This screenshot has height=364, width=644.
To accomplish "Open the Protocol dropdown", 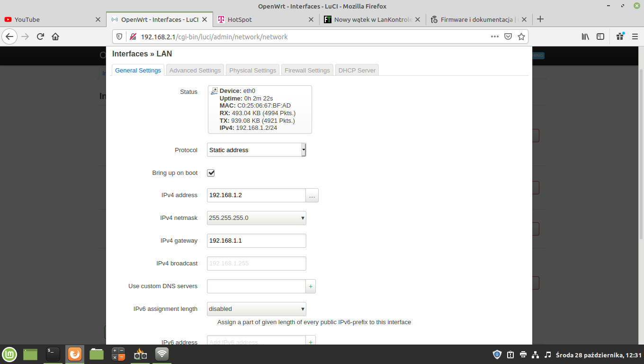I will pyautogui.click(x=256, y=150).
